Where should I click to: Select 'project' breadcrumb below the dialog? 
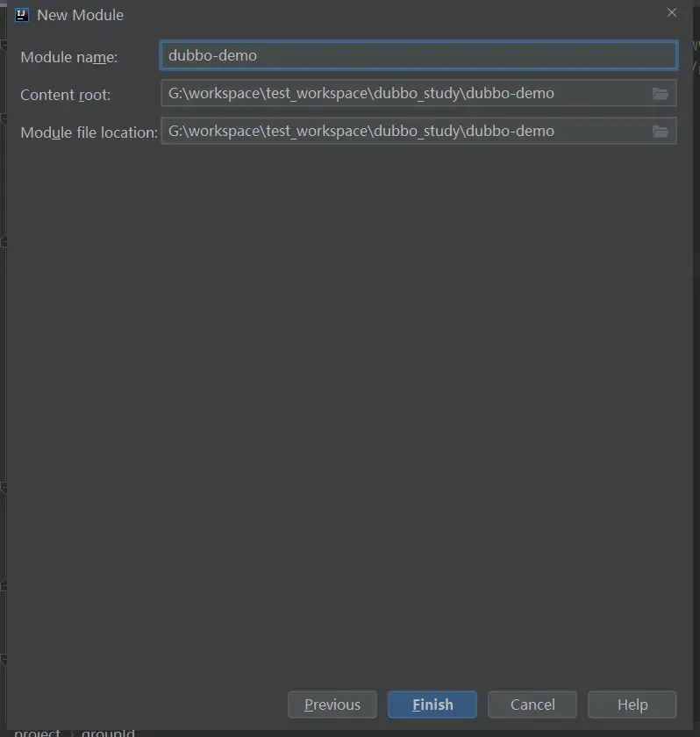[37, 732]
